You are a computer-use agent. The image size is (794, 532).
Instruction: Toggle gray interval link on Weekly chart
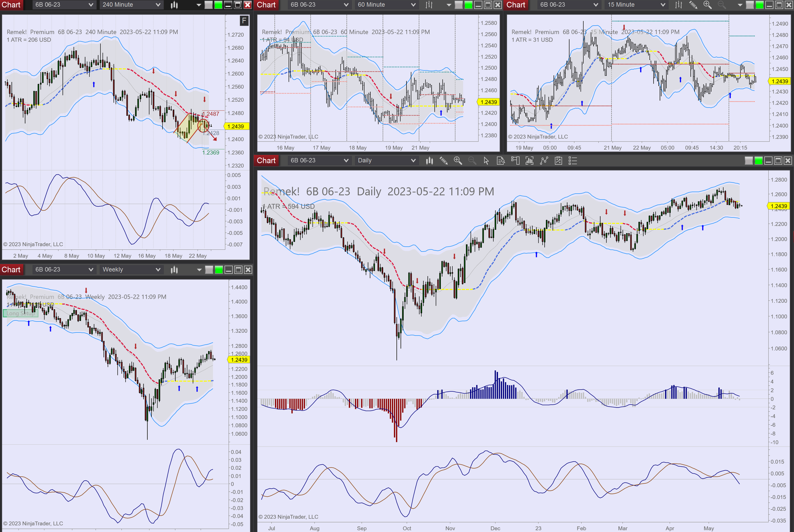(x=209, y=270)
